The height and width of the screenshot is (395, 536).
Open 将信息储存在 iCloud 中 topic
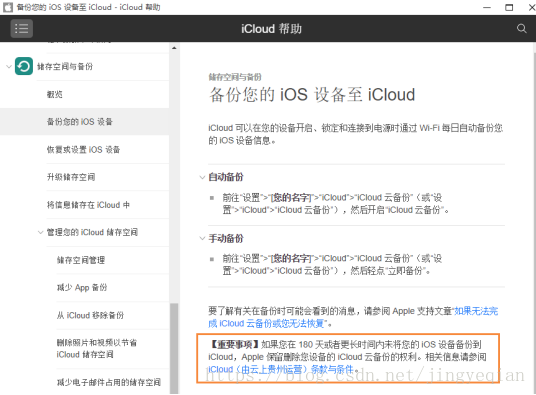(x=88, y=205)
